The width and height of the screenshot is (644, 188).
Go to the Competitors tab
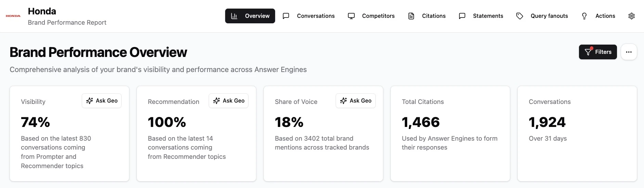371,16
